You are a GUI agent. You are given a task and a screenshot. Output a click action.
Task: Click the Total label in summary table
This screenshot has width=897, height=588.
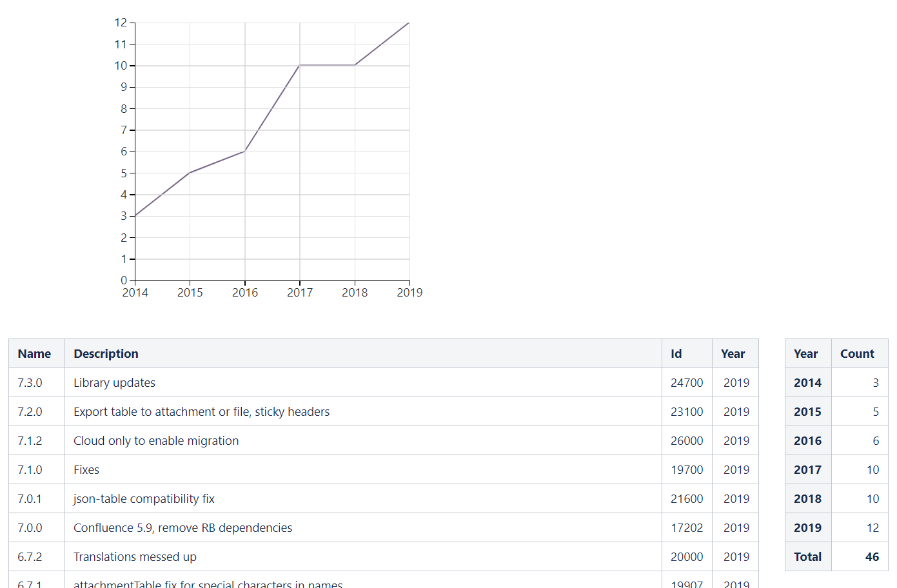click(x=807, y=556)
